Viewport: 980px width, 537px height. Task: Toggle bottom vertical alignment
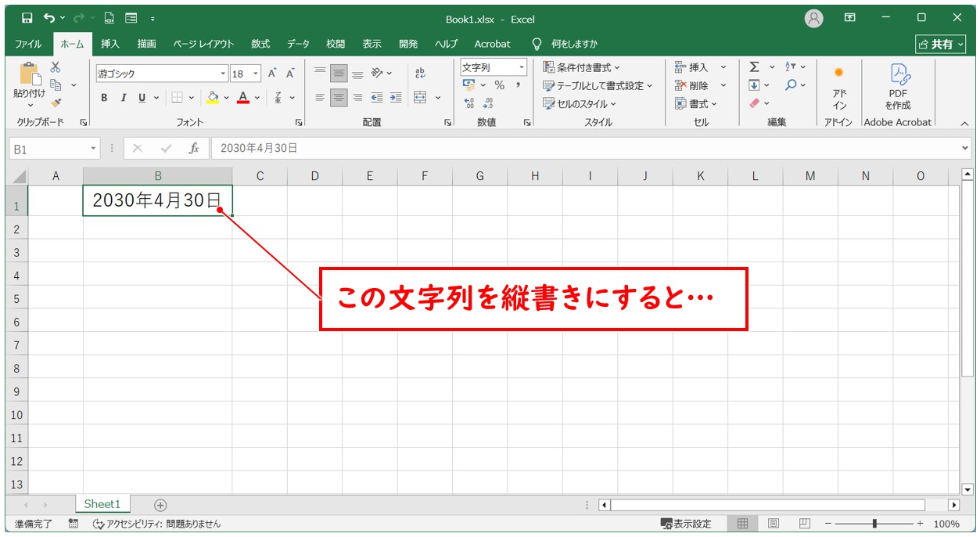pos(357,74)
